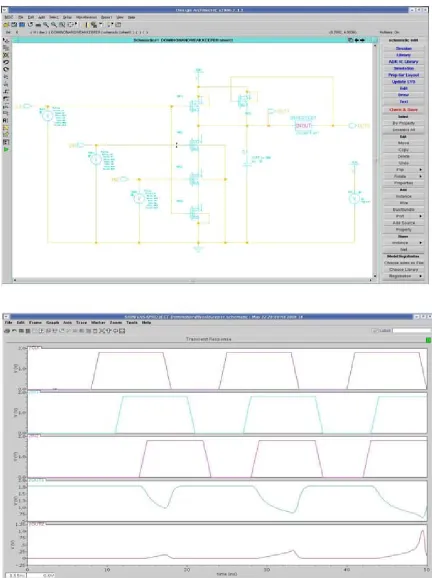Open the Graph menu in waveform viewer
Image resolution: width=432 pixels, height=578 pixels.
[53, 323]
